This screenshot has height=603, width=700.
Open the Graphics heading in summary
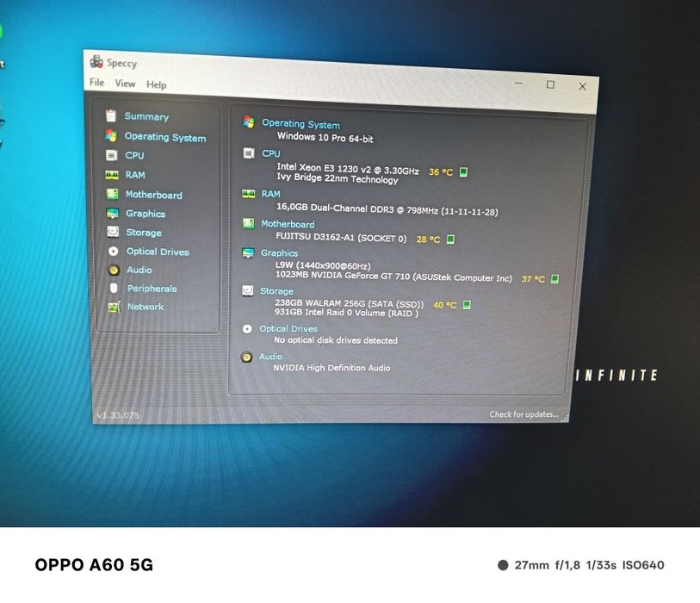(x=280, y=253)
